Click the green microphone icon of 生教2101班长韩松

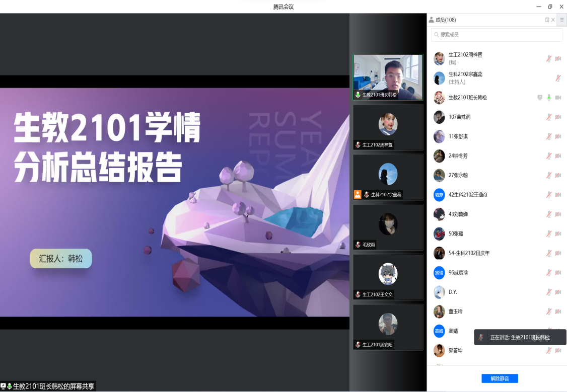(549, 98)
